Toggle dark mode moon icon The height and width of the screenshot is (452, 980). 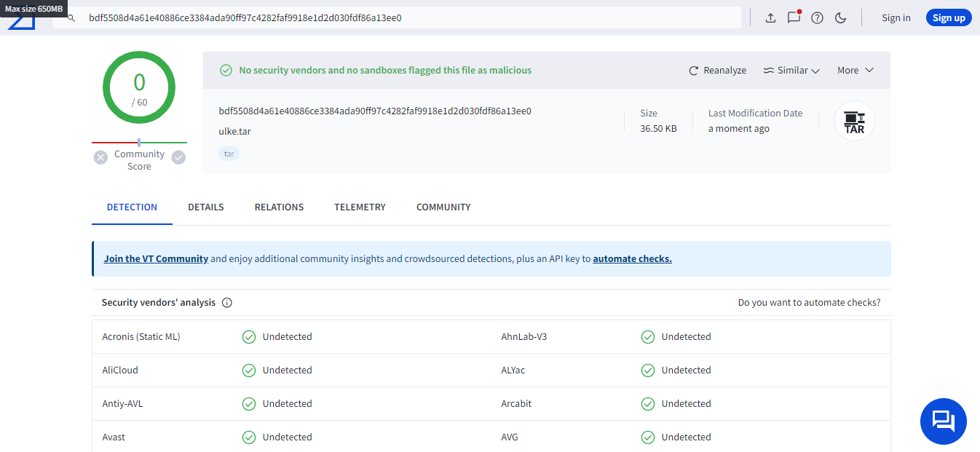pos(840,18)
